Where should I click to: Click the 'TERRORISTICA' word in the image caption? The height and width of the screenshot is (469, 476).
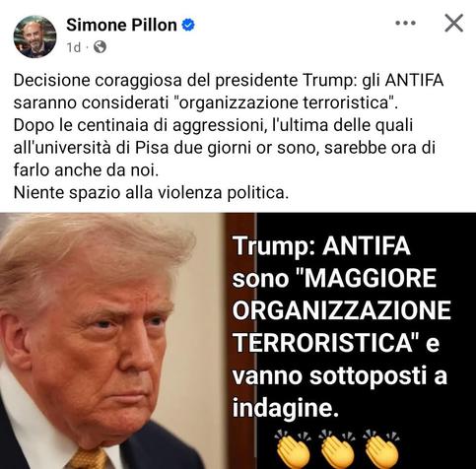pos(322,342)
